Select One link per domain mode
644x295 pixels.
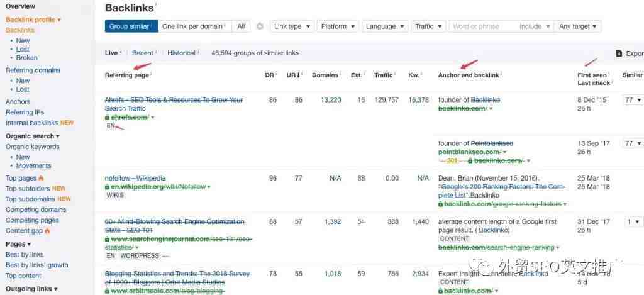[x=195, y=26]
